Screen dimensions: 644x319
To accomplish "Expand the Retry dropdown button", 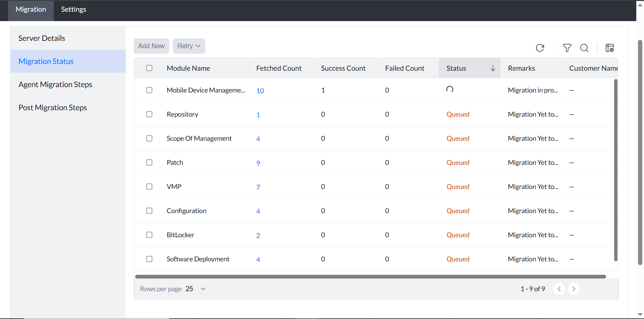I will pyautogui.click(x=189, y=46).
